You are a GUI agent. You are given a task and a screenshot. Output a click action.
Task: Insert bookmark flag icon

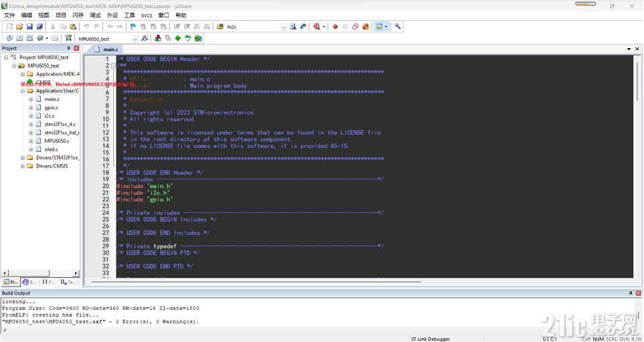(x=133, y=27)
